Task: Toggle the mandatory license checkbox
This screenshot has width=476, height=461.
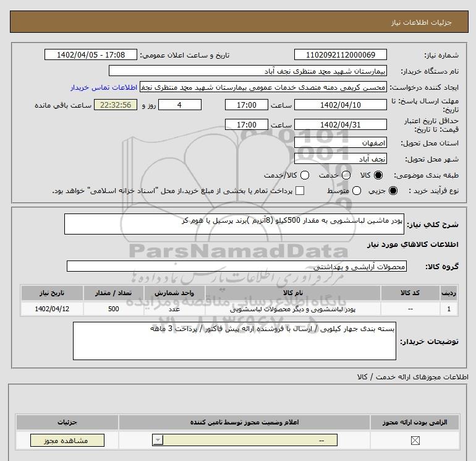Action: pos(415,441)
